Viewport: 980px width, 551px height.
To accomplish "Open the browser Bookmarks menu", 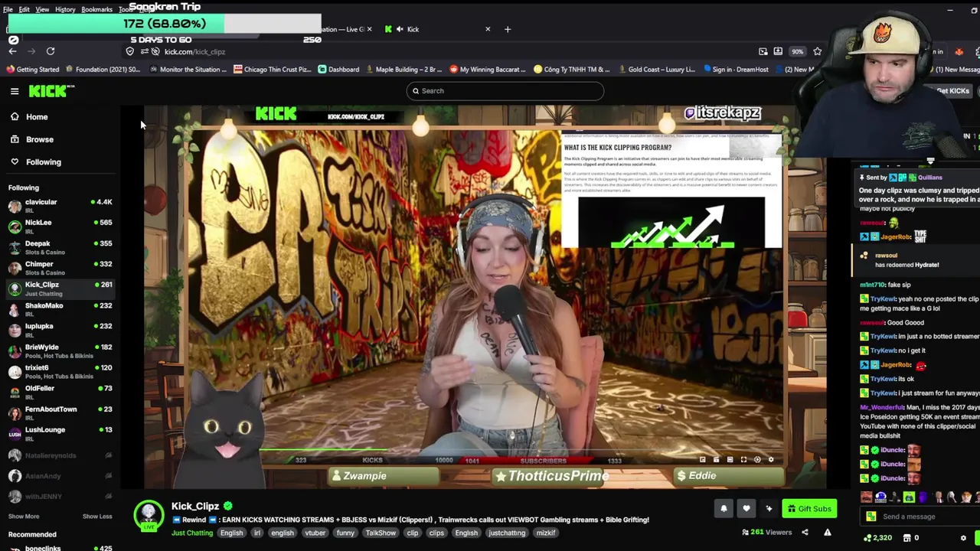I will pos(96,9).
